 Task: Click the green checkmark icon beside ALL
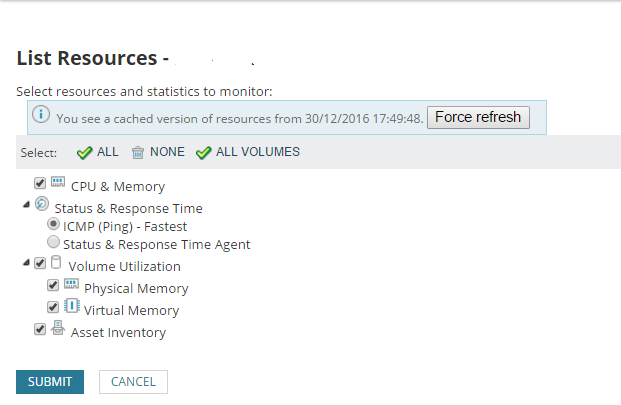coord(85,152)
